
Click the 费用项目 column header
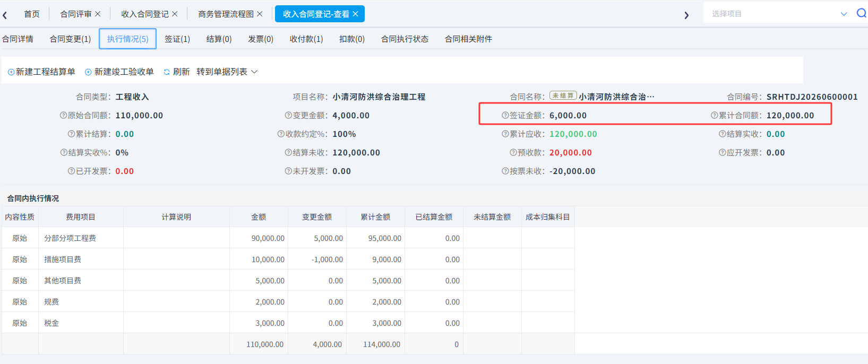click(x=81, y=216)
